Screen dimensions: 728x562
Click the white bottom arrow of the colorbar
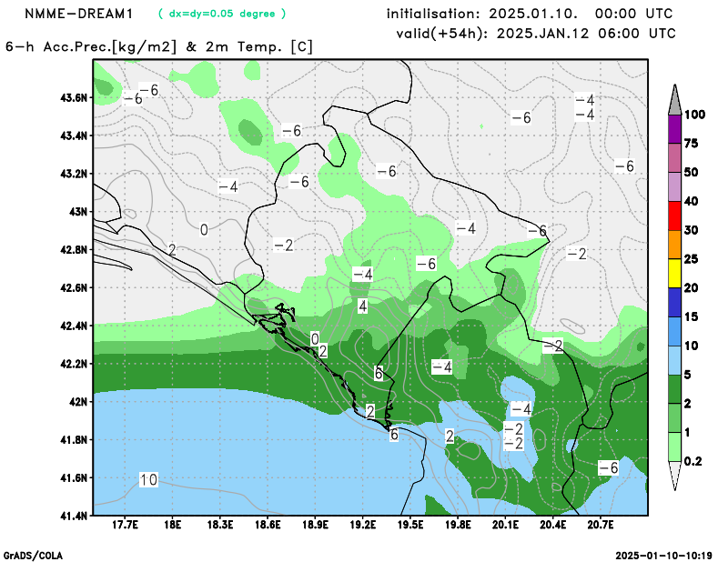point(674,476)
